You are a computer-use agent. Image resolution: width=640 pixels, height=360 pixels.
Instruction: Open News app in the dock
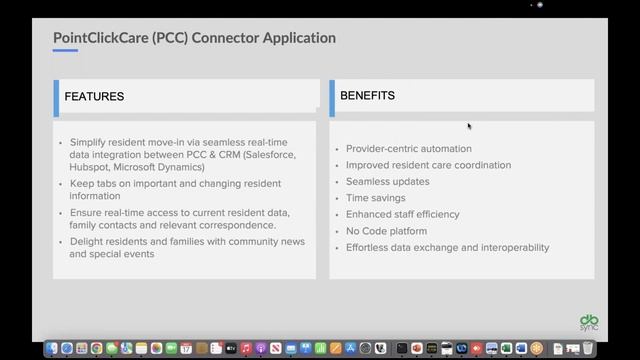(276, 348)
